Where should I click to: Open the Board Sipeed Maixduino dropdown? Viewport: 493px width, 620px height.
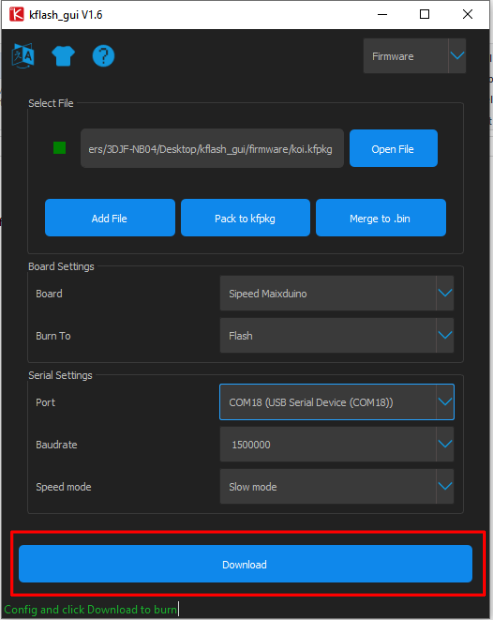[x=337, y=293]
